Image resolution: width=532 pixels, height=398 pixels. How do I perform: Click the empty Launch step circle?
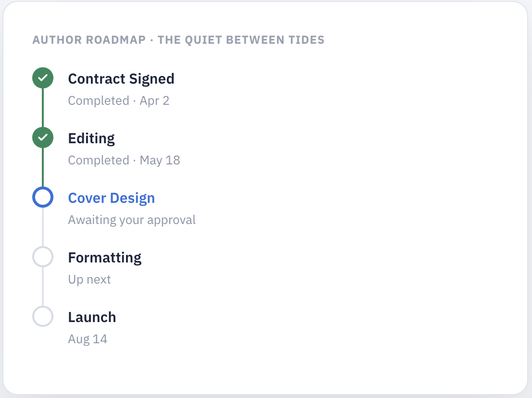[43, 317]
